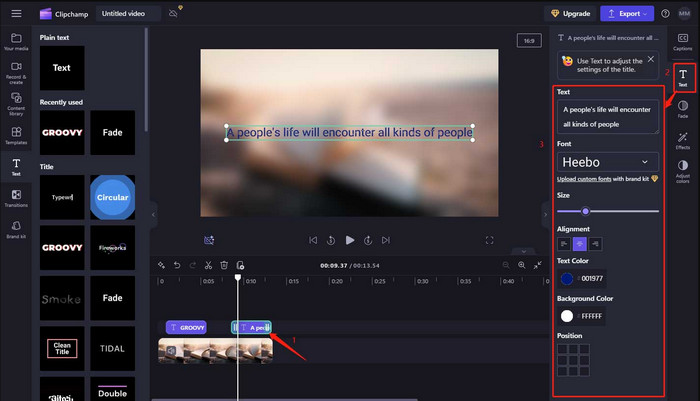The width and height of the screenshot is (700, 401).
Task: Delete the selected clip
Action: [224, 265]
